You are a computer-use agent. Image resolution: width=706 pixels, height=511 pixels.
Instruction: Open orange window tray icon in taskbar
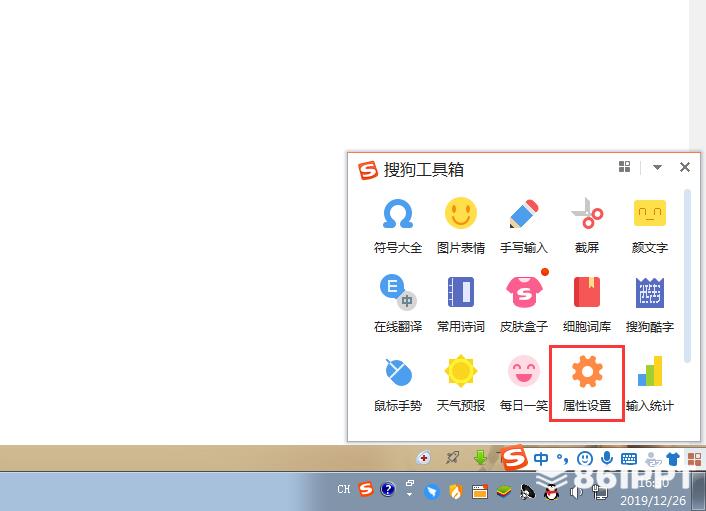point(480,492)
